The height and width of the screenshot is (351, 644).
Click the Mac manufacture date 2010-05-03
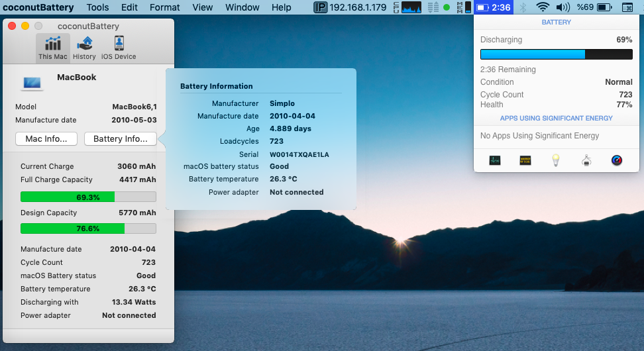(134, 120)
